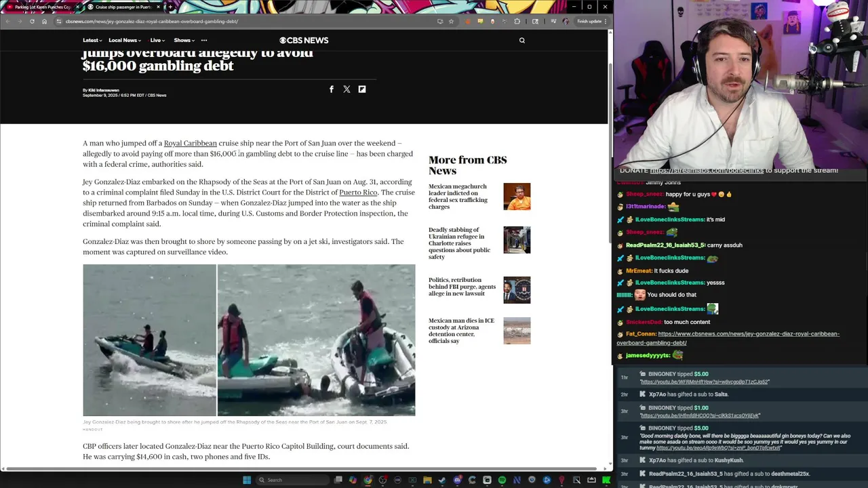Viewport: 868px width, 488px height.
Task: Open BINGONEY's $5.00 tip YouTube link
Action: click(705, 382)
